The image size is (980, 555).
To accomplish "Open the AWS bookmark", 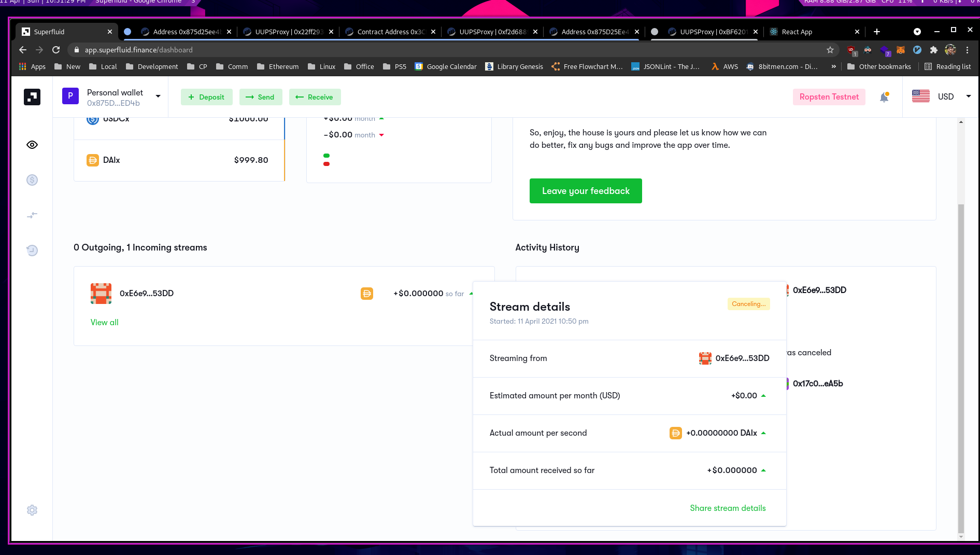I will click(x=725, y=66).
